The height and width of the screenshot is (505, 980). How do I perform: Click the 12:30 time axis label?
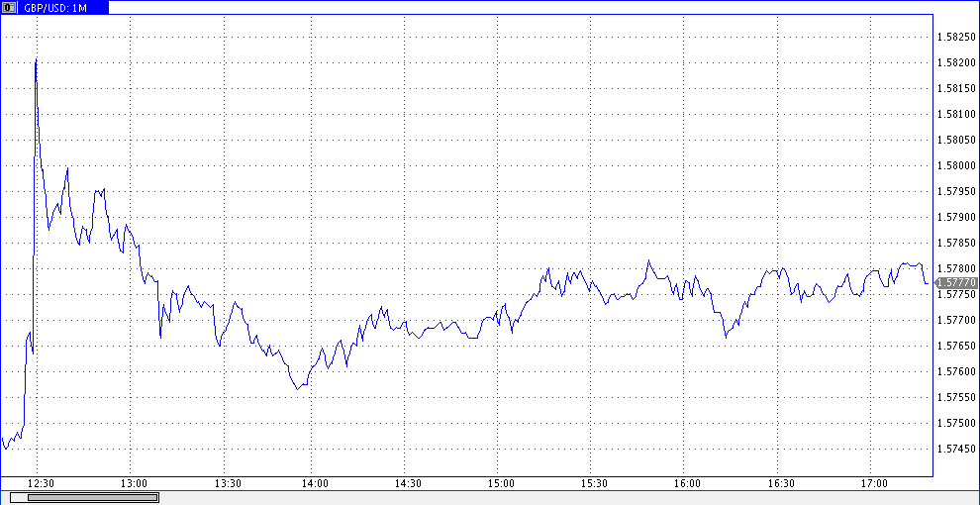pos(42,484)
